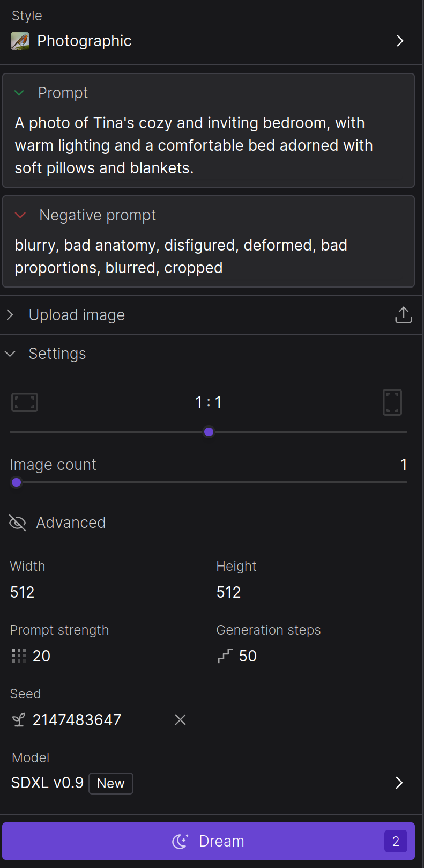
Task: Collapse the Negative prompt section
Action: pos(19,215)
